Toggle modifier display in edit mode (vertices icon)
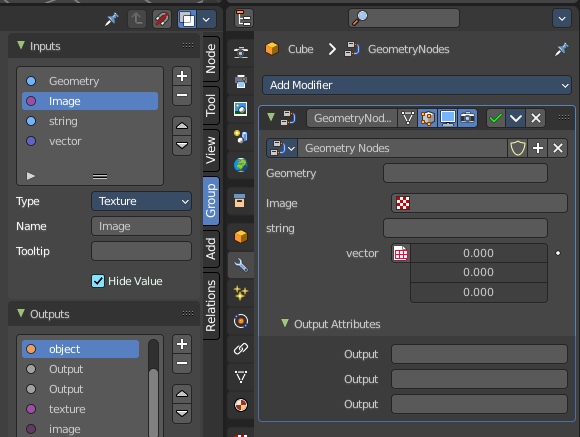This screenshot has height=437, width=580. tap(408, 118)
